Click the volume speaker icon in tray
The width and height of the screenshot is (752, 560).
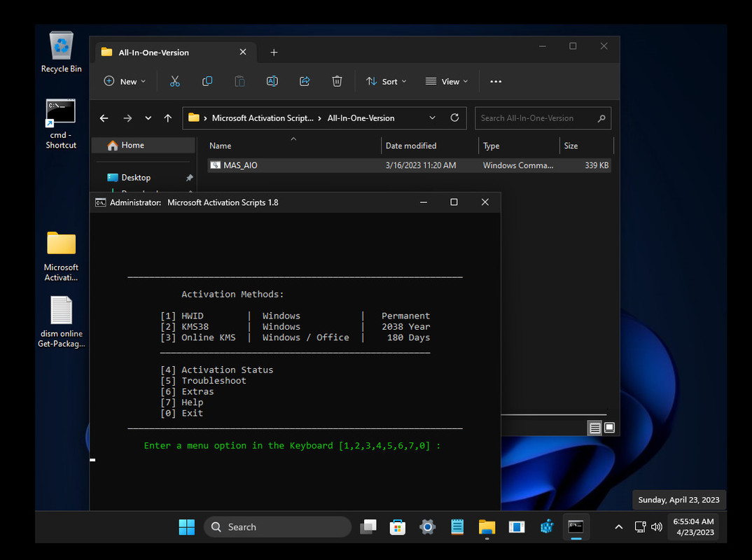(x=657, y=527)
